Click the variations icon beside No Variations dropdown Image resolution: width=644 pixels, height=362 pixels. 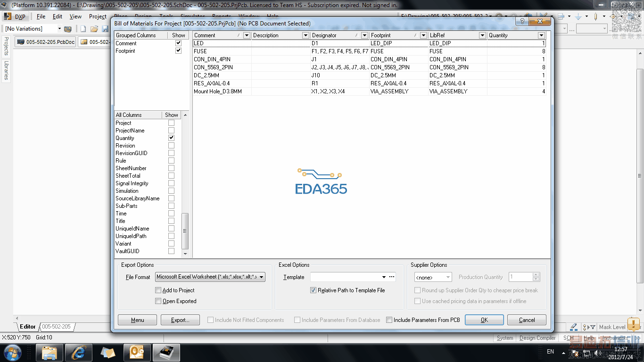point(68,29)
